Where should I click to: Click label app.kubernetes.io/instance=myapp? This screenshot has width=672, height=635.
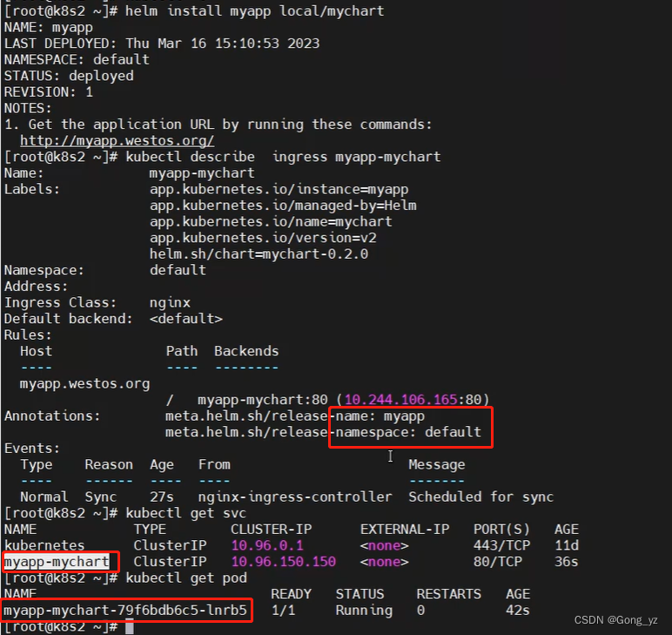coord(279,190)
